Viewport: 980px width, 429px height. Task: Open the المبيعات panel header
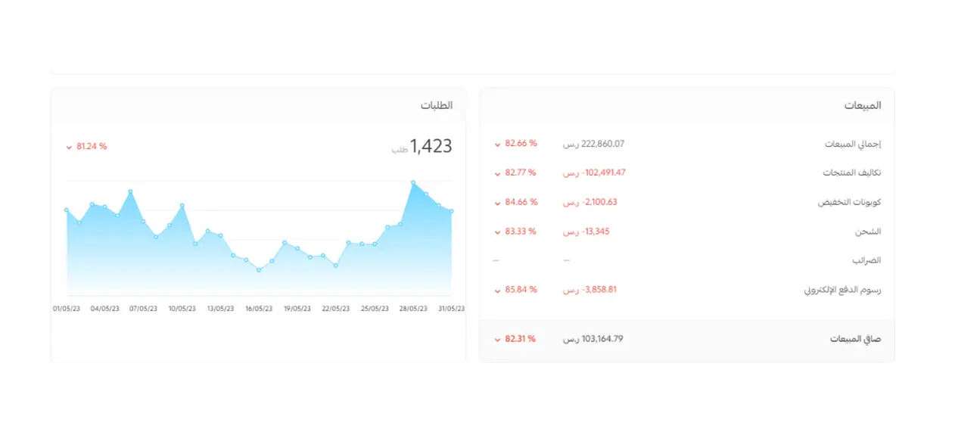tap(863, 106)
